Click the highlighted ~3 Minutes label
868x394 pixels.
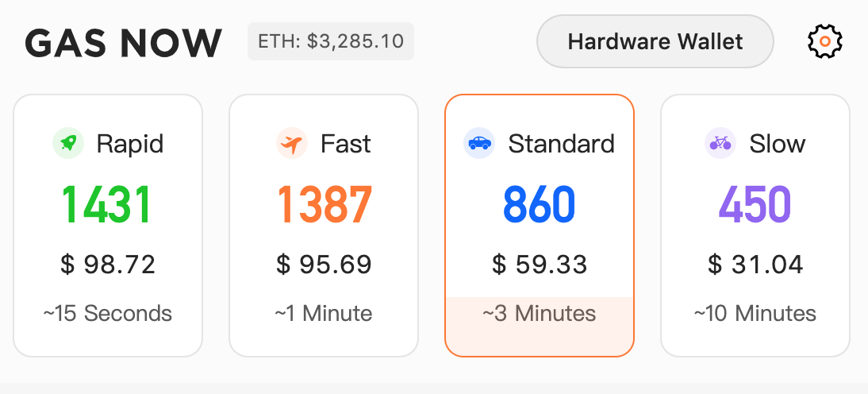pos(540,314)
